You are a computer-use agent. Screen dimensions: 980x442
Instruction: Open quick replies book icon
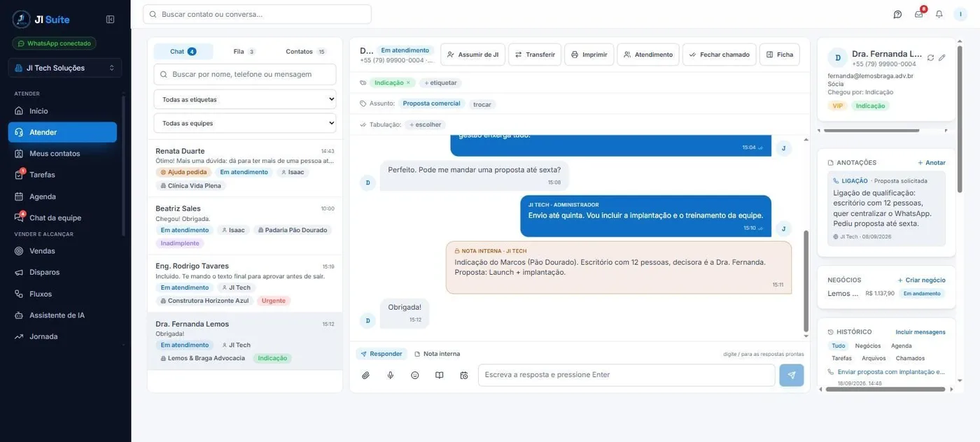(440, 376)
